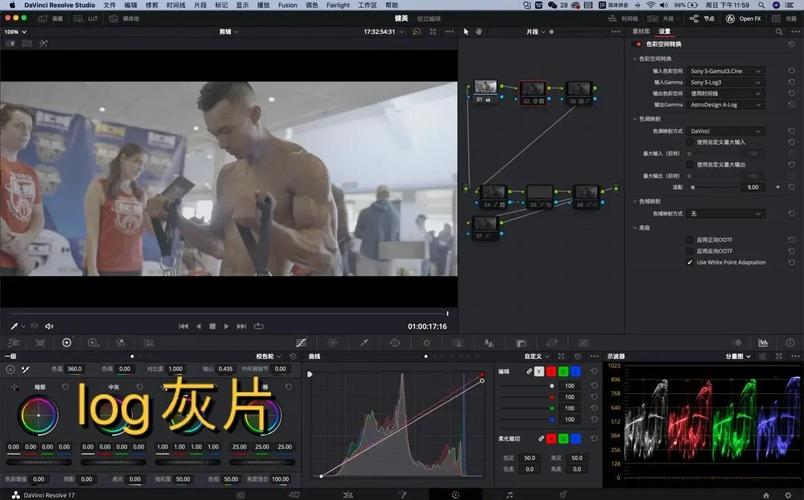The width and height of the screenshot is (804, 500).
Task: Toggle the blue curve channel button
Action: coord(576,371)
